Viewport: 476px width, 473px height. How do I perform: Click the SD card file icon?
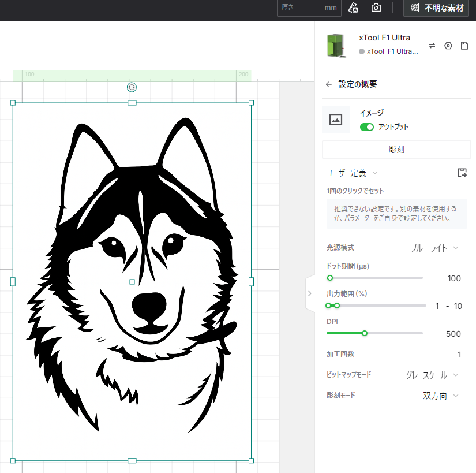pyautogui.click(x=464, y=46)
